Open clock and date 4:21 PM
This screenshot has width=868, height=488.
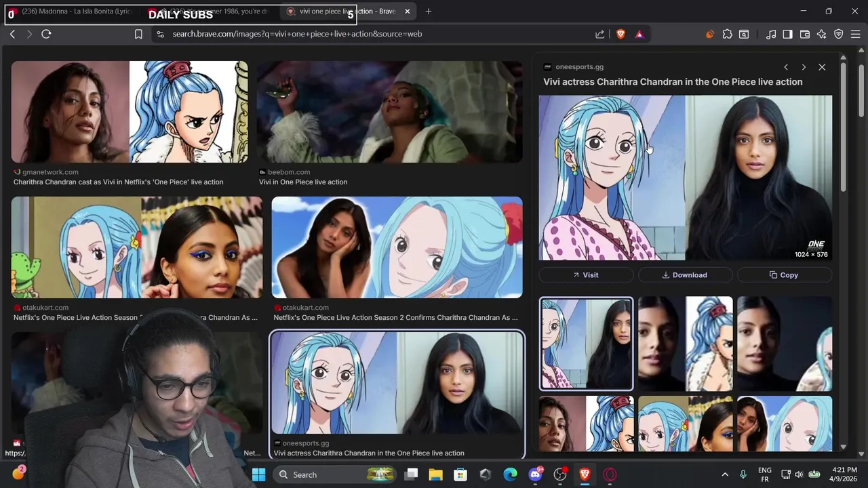click(842, 474)
